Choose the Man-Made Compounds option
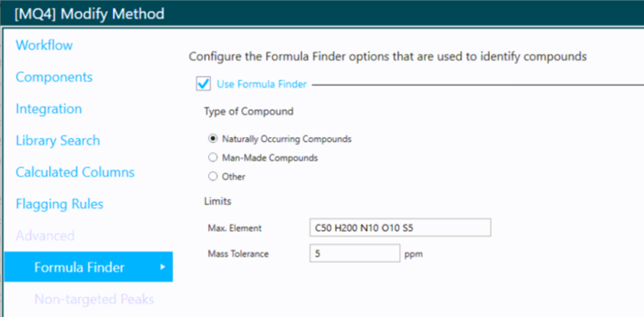This screenshot has width=644, height=317. click(x=213, y=158)
